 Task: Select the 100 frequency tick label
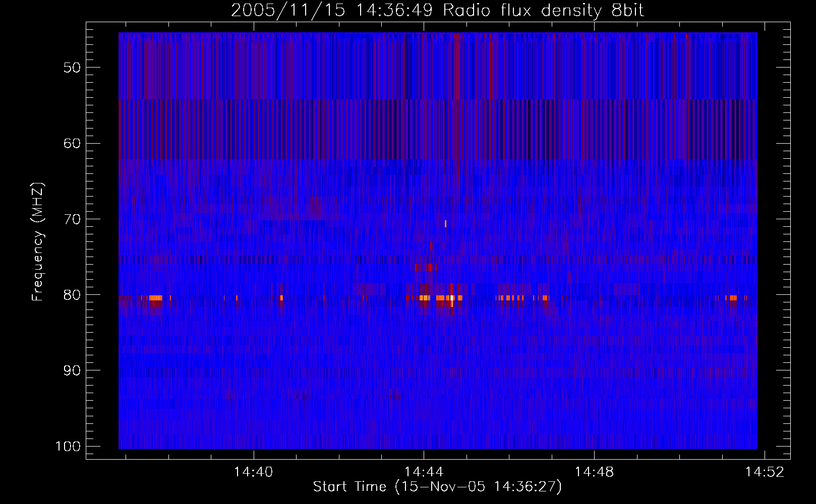point(68,447)
